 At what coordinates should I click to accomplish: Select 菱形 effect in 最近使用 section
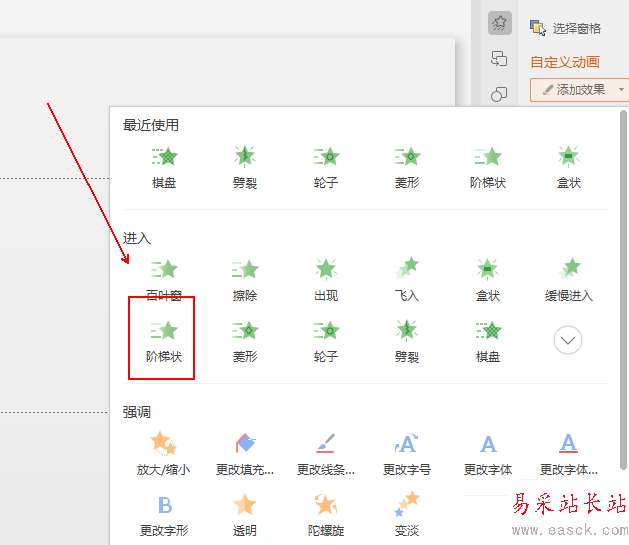pos(407,167)
